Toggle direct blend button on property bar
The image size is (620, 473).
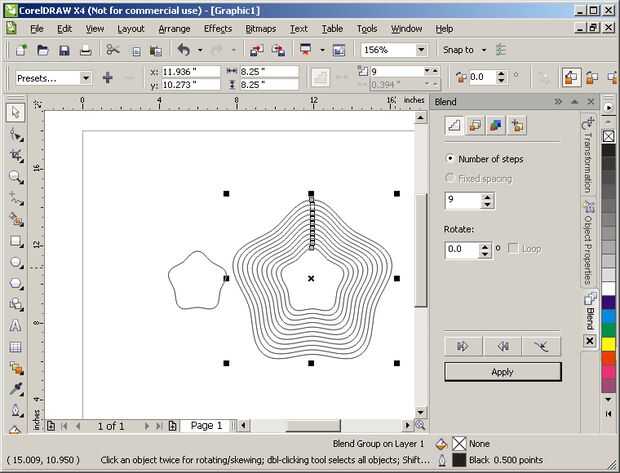(x=571, y=78)
